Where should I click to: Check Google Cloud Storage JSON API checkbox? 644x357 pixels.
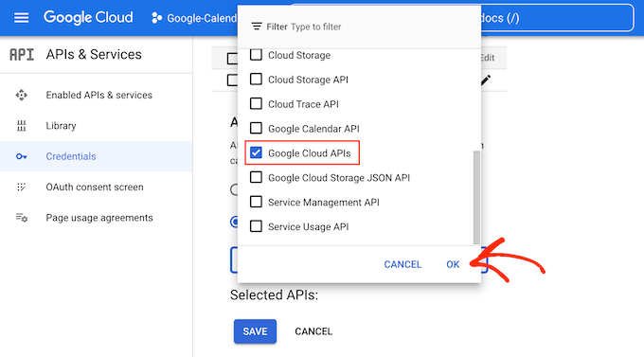256,177
